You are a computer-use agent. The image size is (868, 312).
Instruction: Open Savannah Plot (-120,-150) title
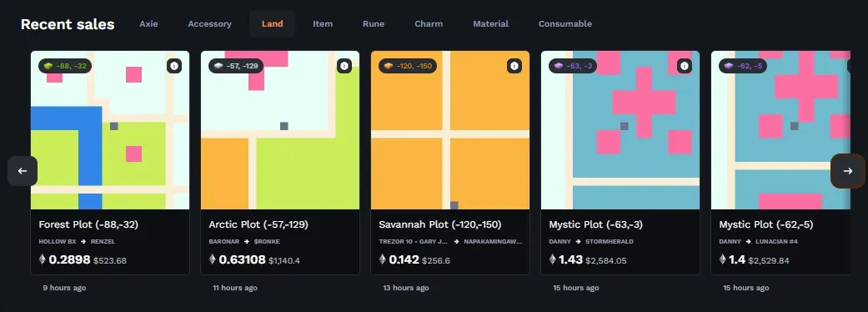click(440, 225)
